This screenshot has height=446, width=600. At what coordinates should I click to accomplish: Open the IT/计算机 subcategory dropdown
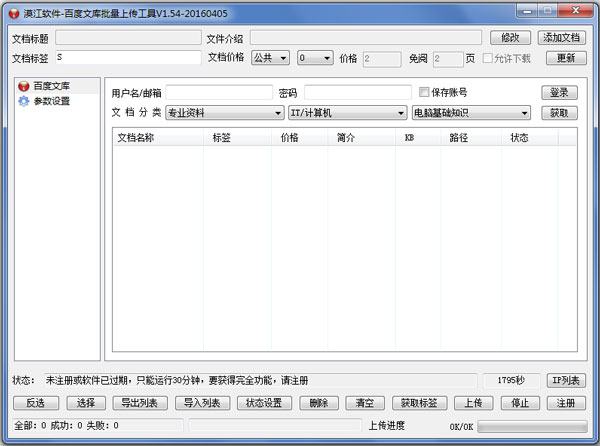(347, 113)
